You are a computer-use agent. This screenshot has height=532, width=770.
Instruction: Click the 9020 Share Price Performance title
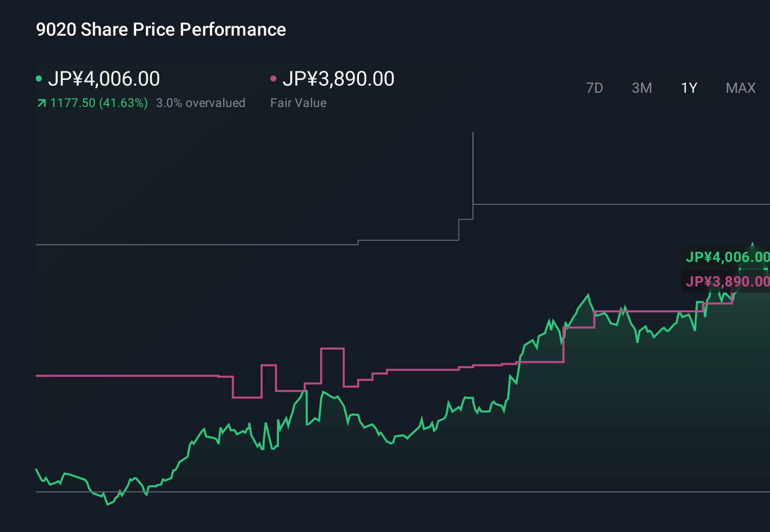pos(160,30)
